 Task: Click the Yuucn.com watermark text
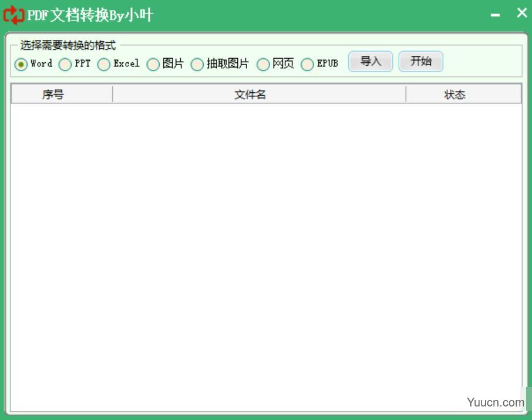point(496,402)
